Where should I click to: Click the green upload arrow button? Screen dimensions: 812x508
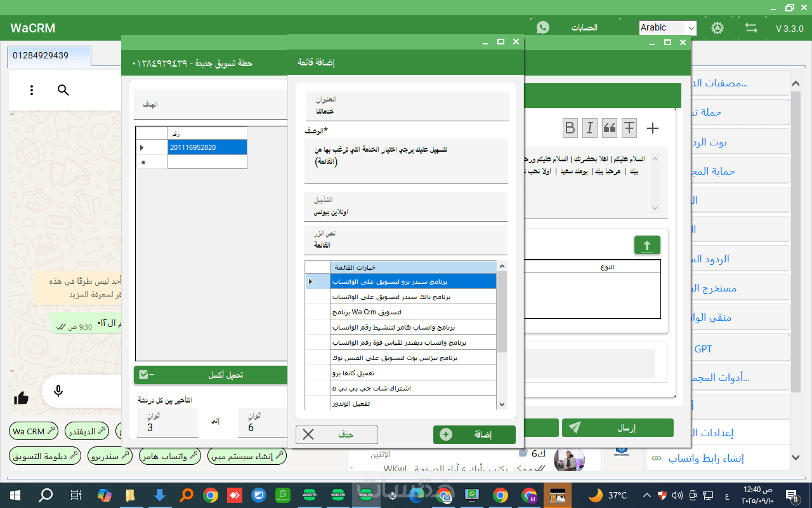point(647,246)
